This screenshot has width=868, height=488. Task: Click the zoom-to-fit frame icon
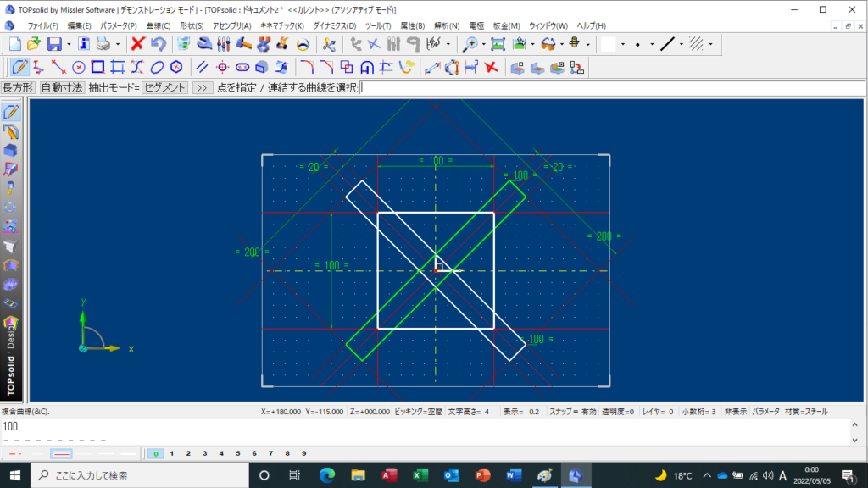click(498, 44)
